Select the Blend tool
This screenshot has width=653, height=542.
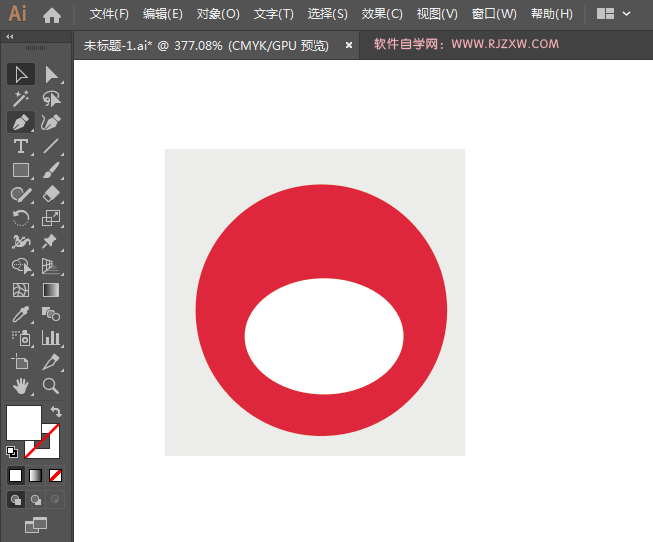point(51,314)
